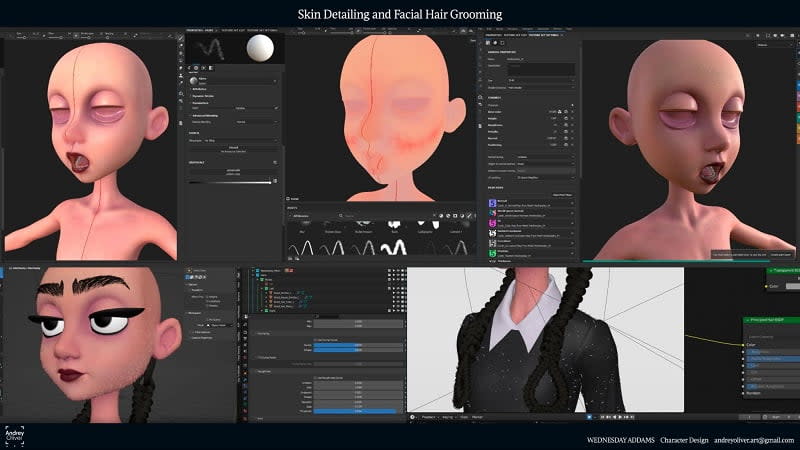800x450 pixels.
Task: Click the first circular filter icon in Assets
Action: coord(441,216)
